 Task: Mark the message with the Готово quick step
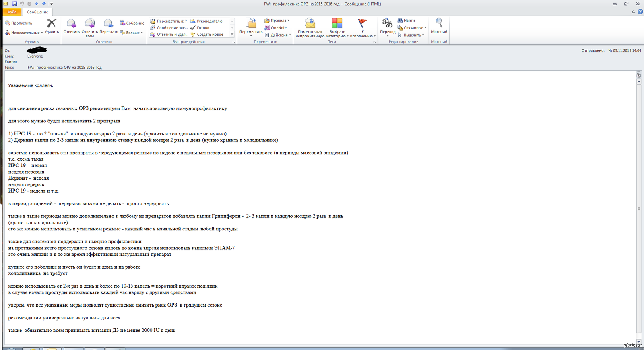[x=200, y=28]
